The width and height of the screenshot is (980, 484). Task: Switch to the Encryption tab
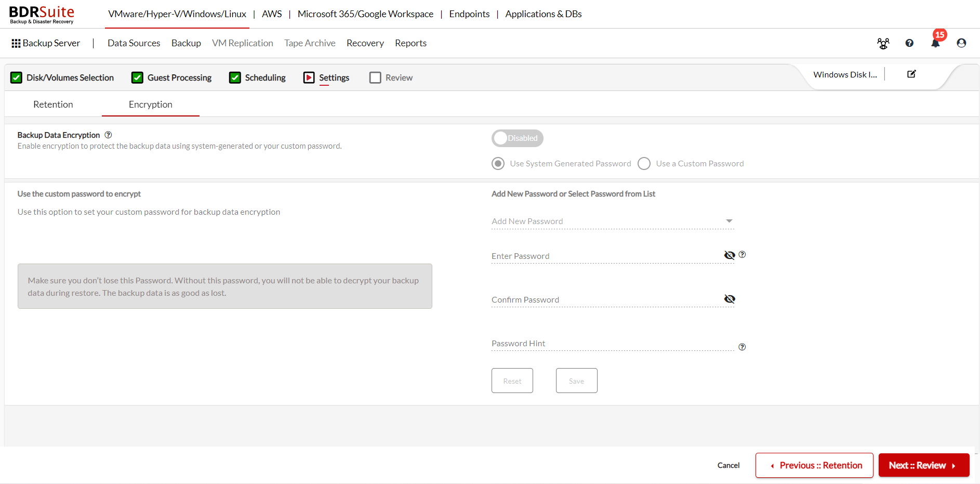point(151,104)
